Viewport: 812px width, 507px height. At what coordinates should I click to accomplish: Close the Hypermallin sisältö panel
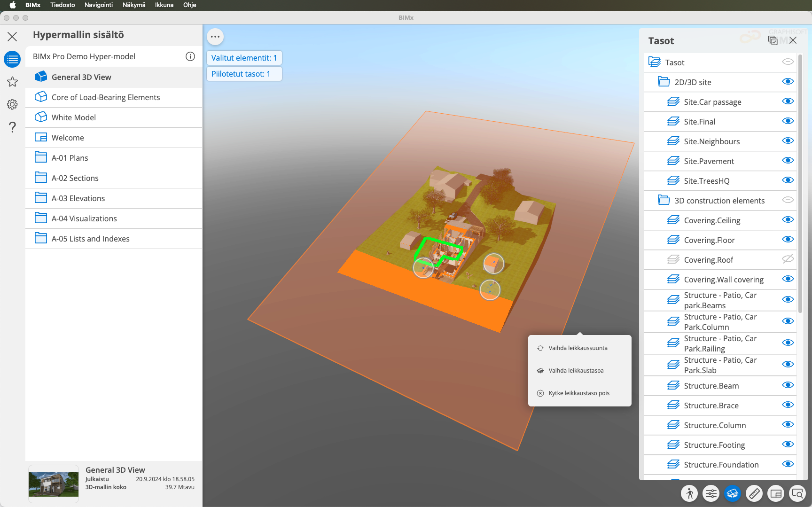coord(12,37)
